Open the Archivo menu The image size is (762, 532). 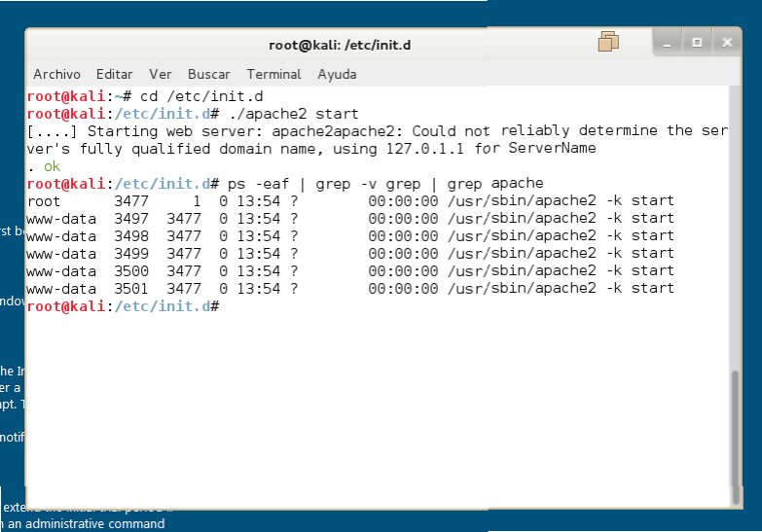click(56, 74)
